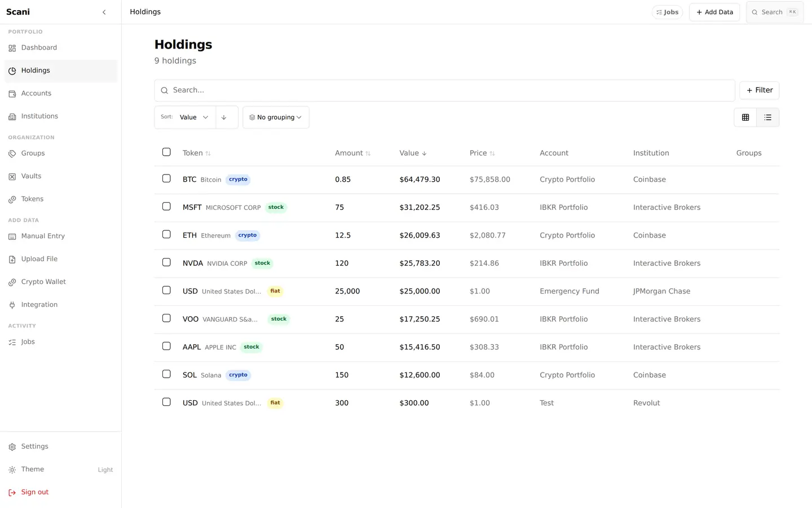Screen dimensions: 812x508
Task: Check the ETH Ethereum row checkbox
Action: click(166, 234)
